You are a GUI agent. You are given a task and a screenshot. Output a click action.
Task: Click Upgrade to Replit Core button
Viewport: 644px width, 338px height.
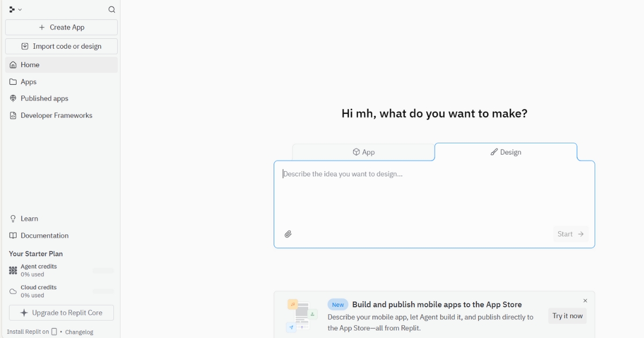(61, 313)
